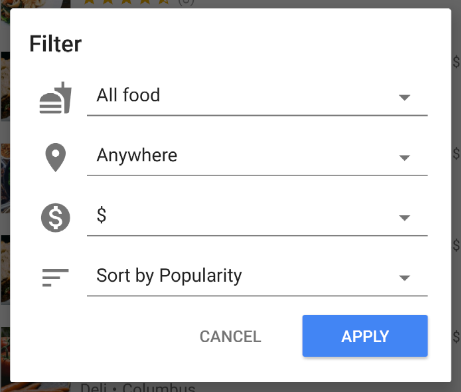The width and height of the screenshot is (461, 392).
Task: Open the Sort by Popularity dropdown
Action: [x=257, y=276]
